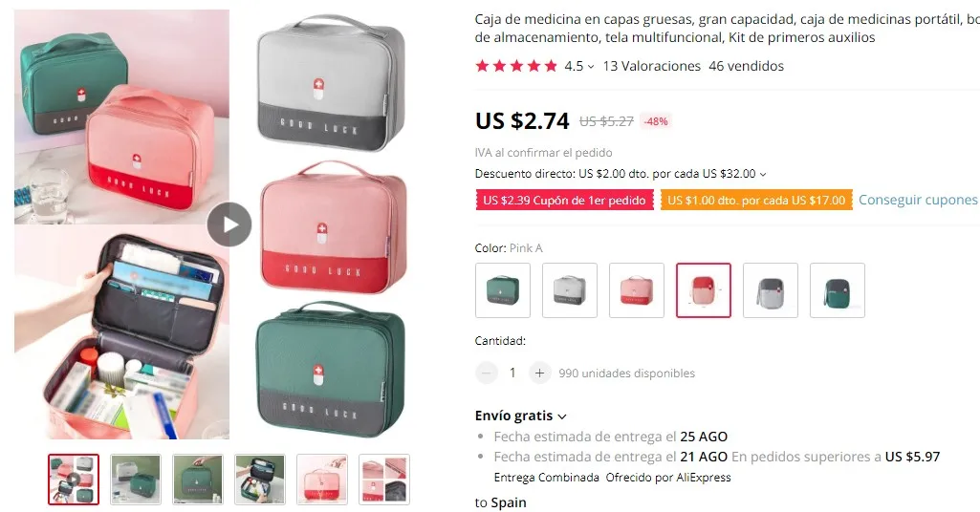Viewport: 980px width, 512px height.
Task: Choose the pink and red bag swatch
Action: pos(636,290)
